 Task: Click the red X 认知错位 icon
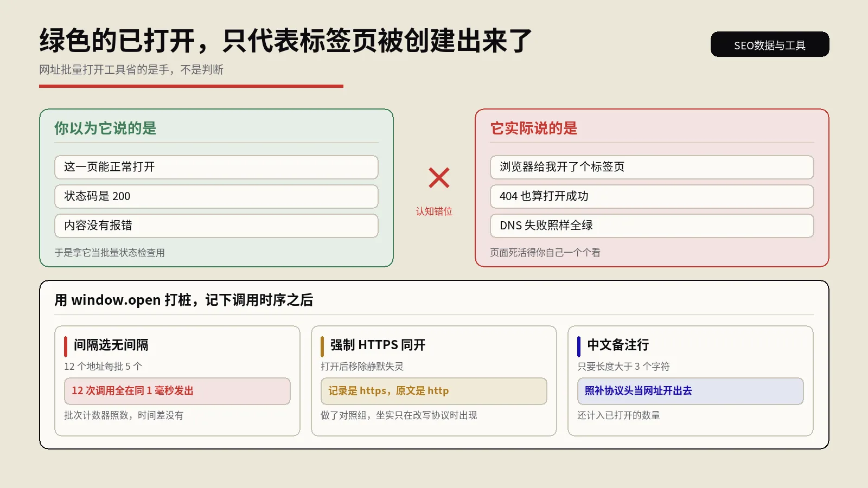click(439, 178)
